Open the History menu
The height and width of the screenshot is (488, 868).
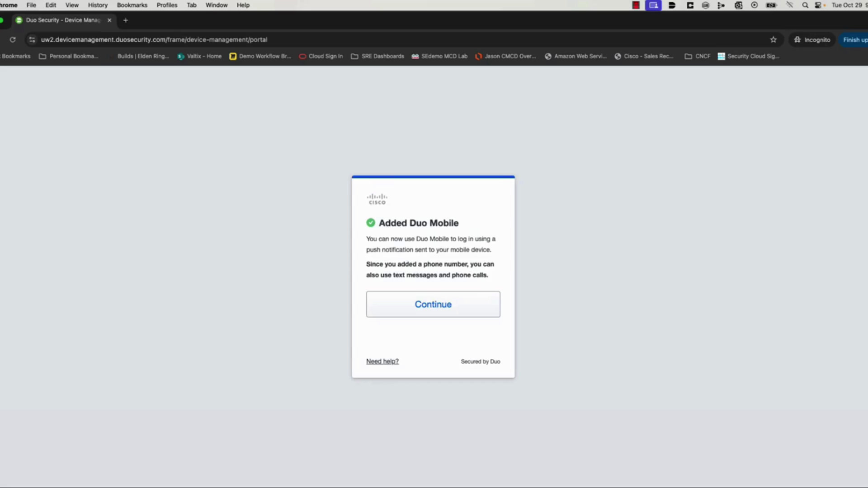point(98,5)
